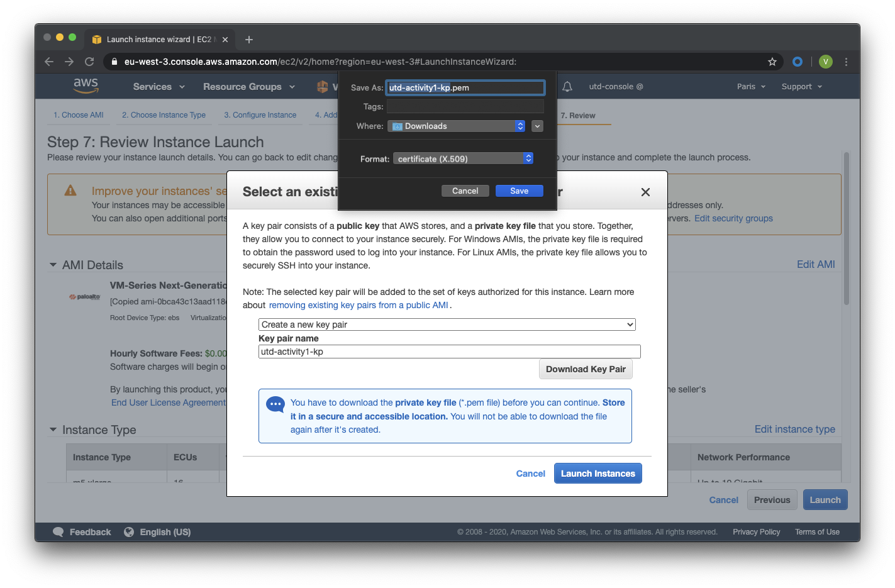Click the globe language icon
895x588 pixels.
129,532
